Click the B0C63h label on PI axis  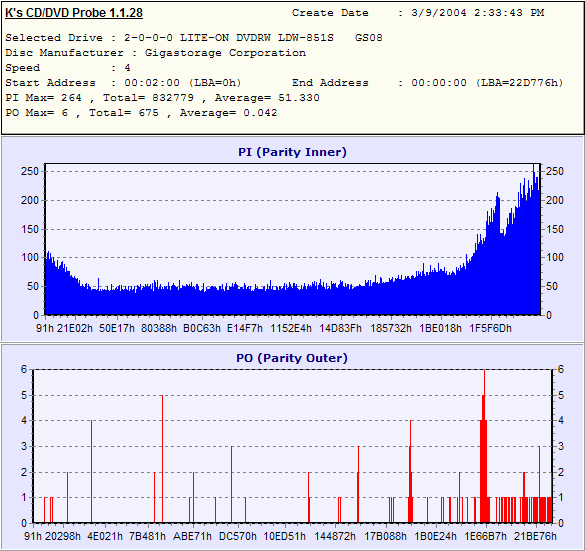tap(202, 328)
